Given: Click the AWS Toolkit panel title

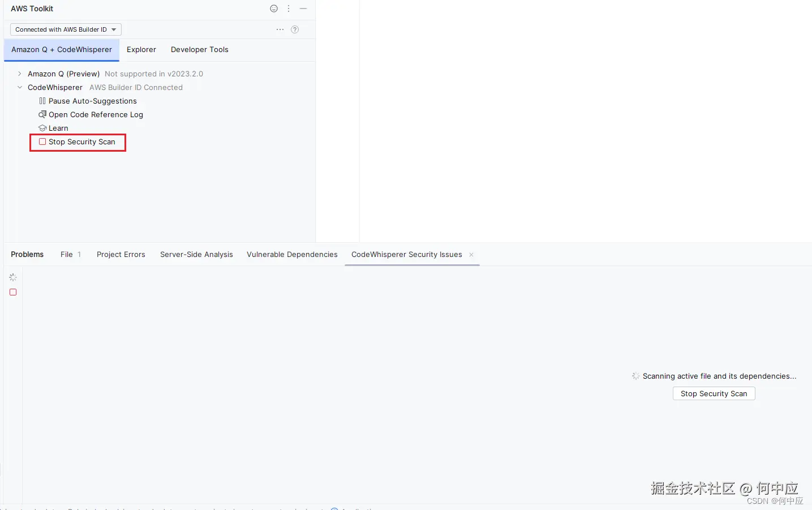Looking at the screenshot, I should pos(32,8).
